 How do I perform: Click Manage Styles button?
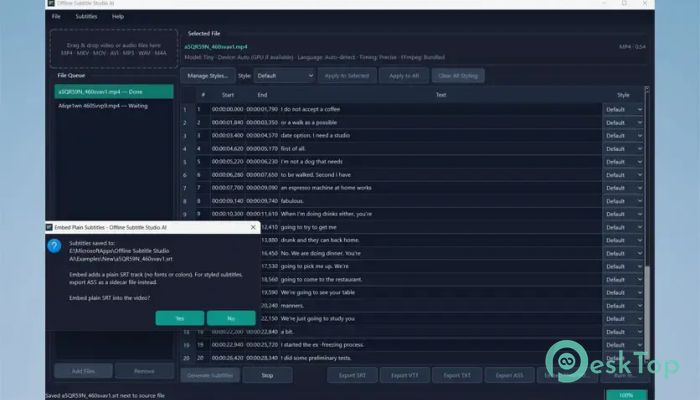click(208, 76)
